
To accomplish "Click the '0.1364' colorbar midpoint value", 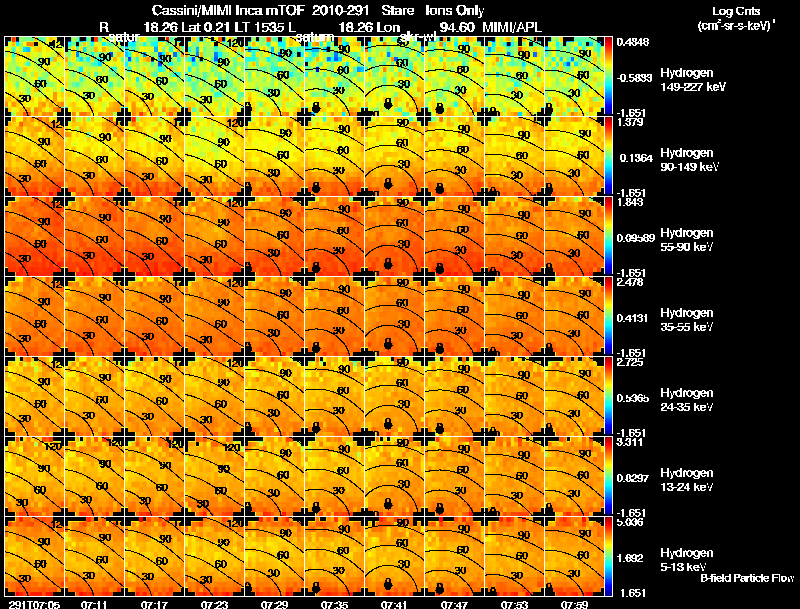I will click(x=636, y=158).
